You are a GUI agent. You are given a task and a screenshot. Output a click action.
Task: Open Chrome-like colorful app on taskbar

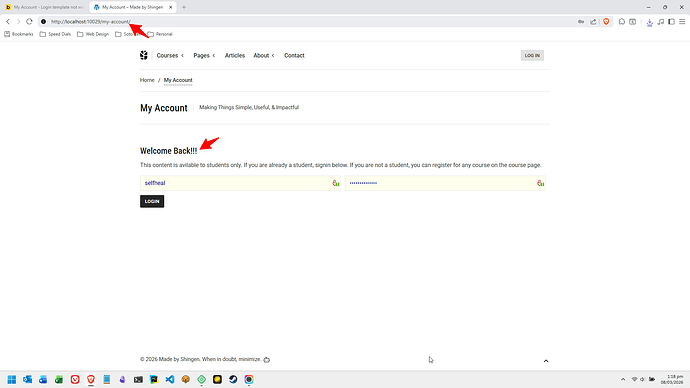click(x=249, y=379)
